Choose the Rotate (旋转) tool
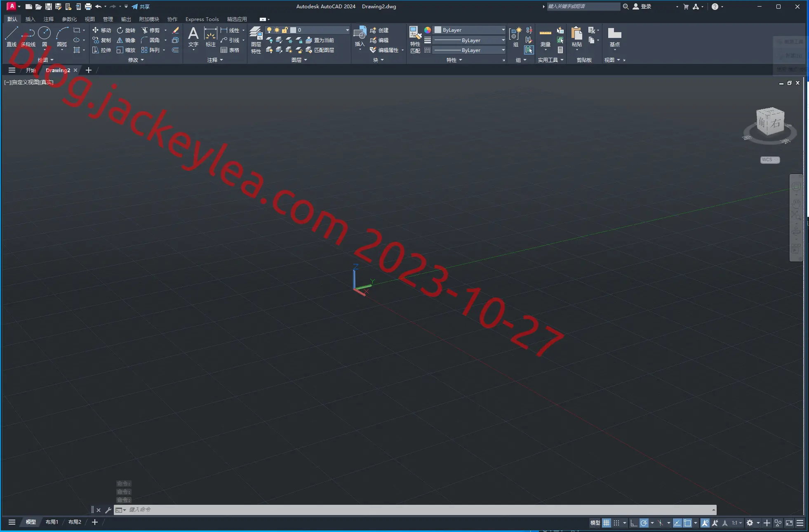809x532 pixels. pyautogui.click(x=126, y=30)
